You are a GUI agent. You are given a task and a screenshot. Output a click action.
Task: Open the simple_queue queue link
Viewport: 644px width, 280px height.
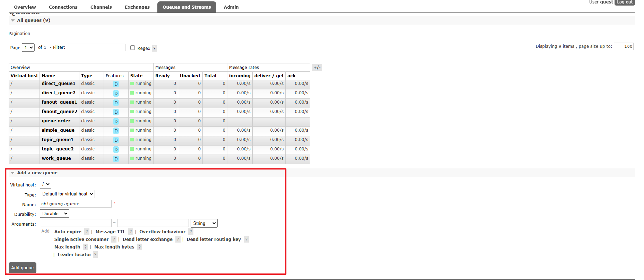pos(58,130)
